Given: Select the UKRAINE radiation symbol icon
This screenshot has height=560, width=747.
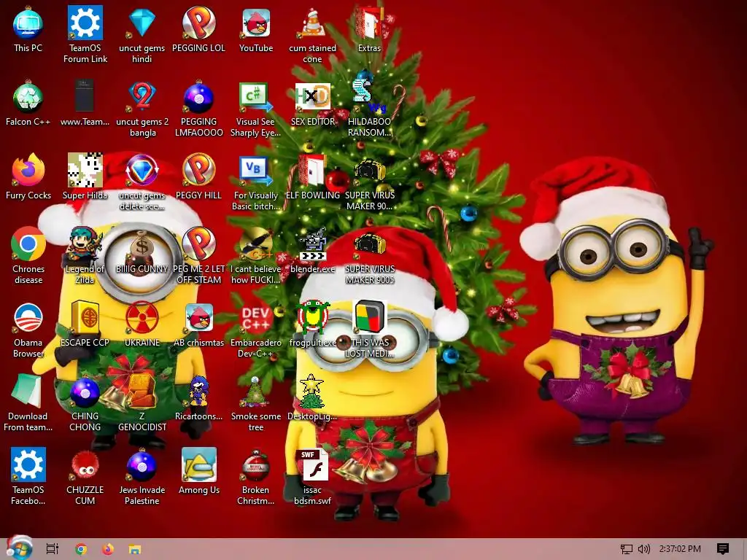Looking at the screenshot, I should 142,324.
